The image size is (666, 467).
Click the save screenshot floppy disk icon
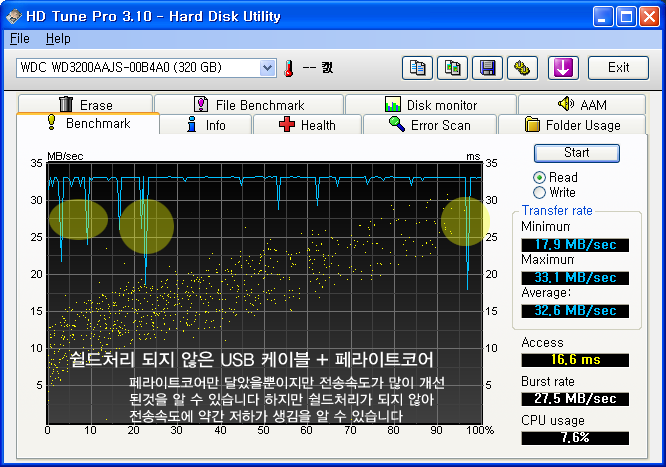click(487, 68)
